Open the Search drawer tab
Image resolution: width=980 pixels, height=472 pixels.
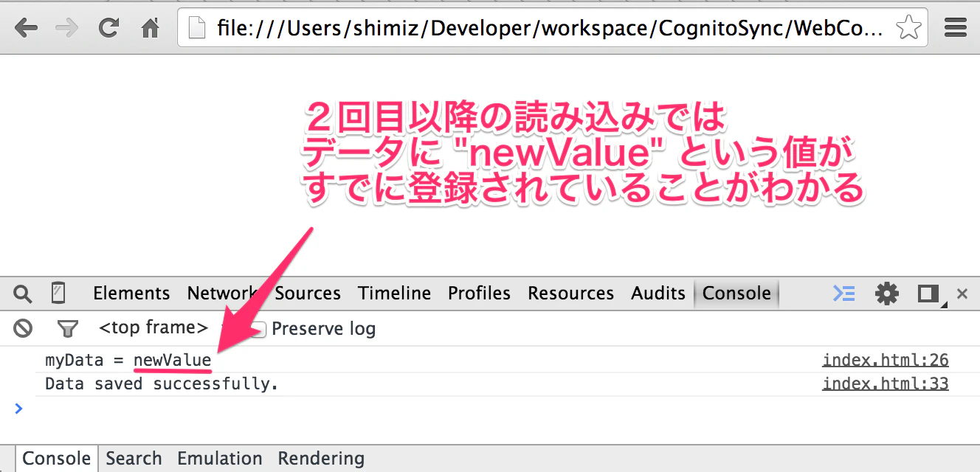134,459
